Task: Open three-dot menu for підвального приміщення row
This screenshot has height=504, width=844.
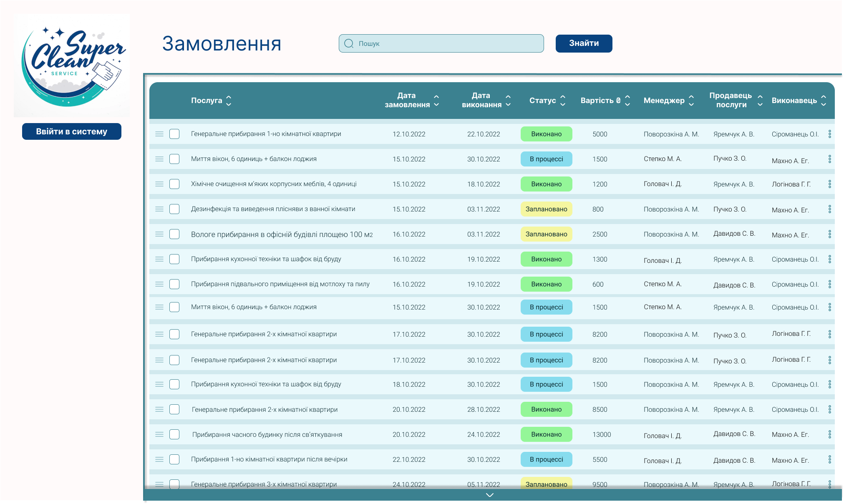Action: pos(829,284)
